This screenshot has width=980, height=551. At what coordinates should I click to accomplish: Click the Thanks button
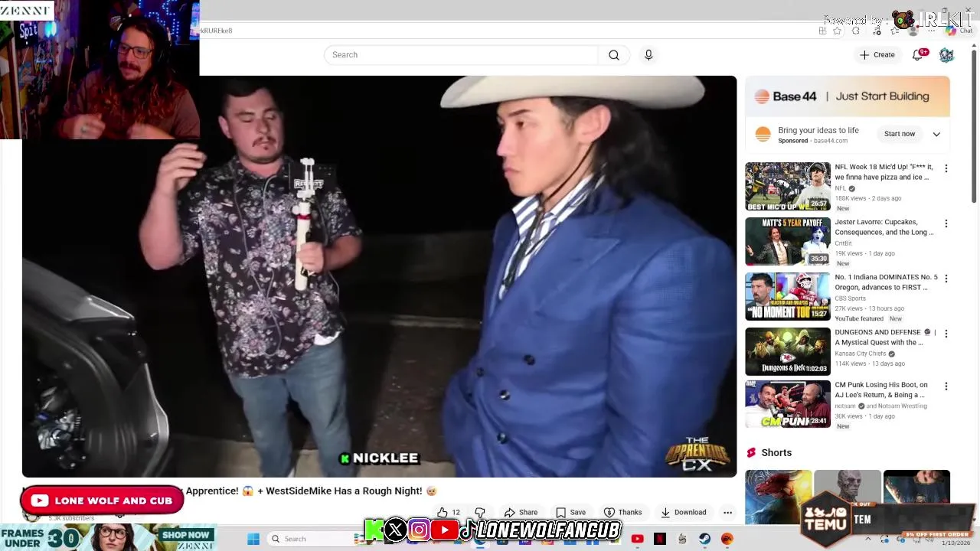click(622, 513)
